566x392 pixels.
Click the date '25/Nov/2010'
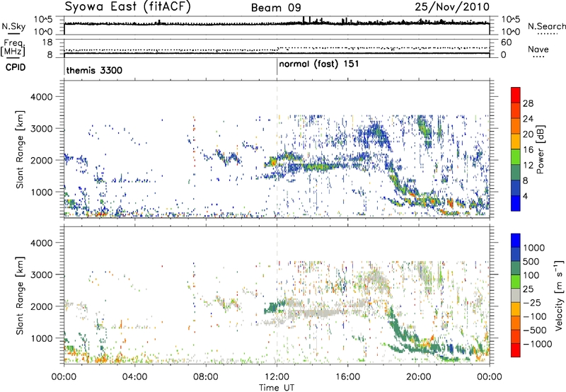pyautogui.click(x=452, y=6)
